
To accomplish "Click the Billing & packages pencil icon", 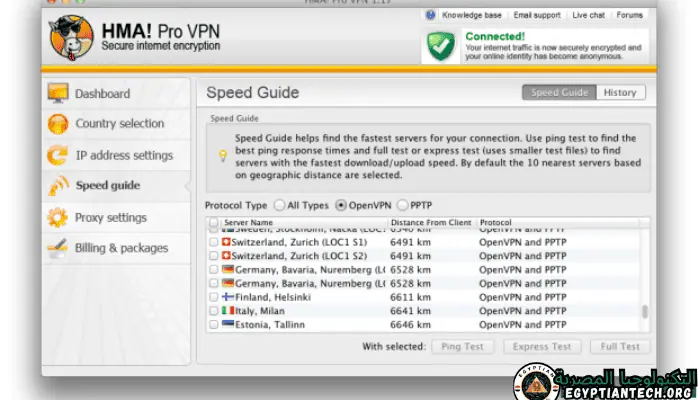I will point(58,248).
